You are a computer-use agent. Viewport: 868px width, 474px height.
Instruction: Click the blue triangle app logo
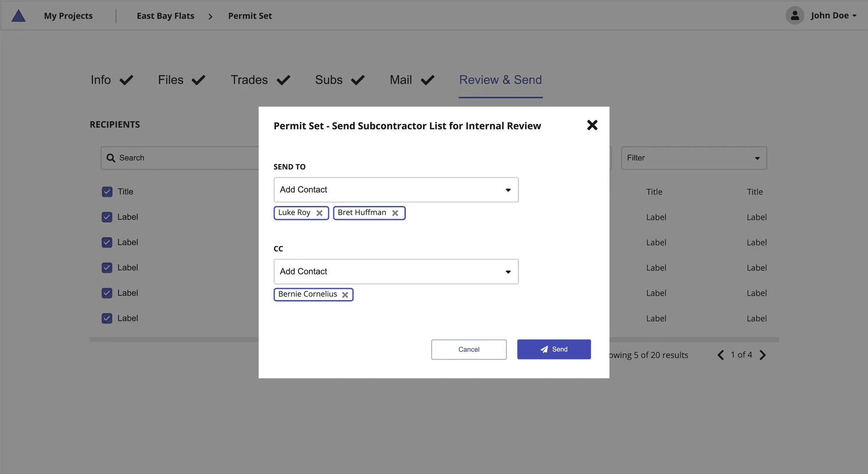tap(18, 16)
